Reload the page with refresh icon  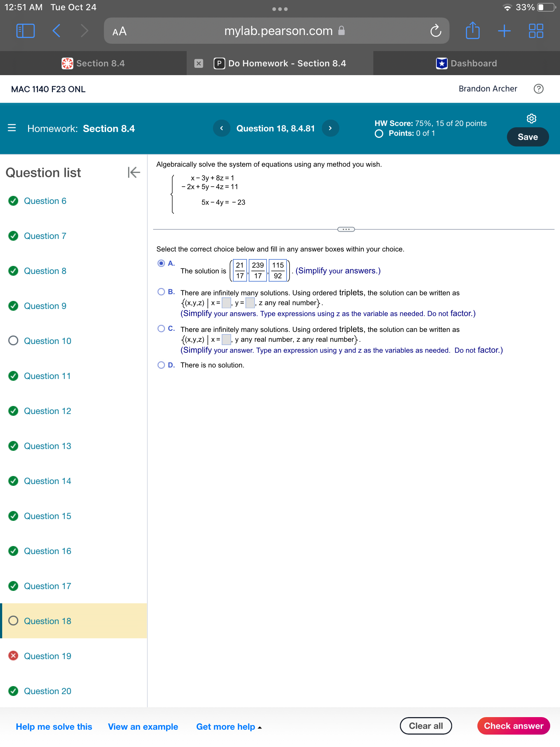(x=436, y=31)
